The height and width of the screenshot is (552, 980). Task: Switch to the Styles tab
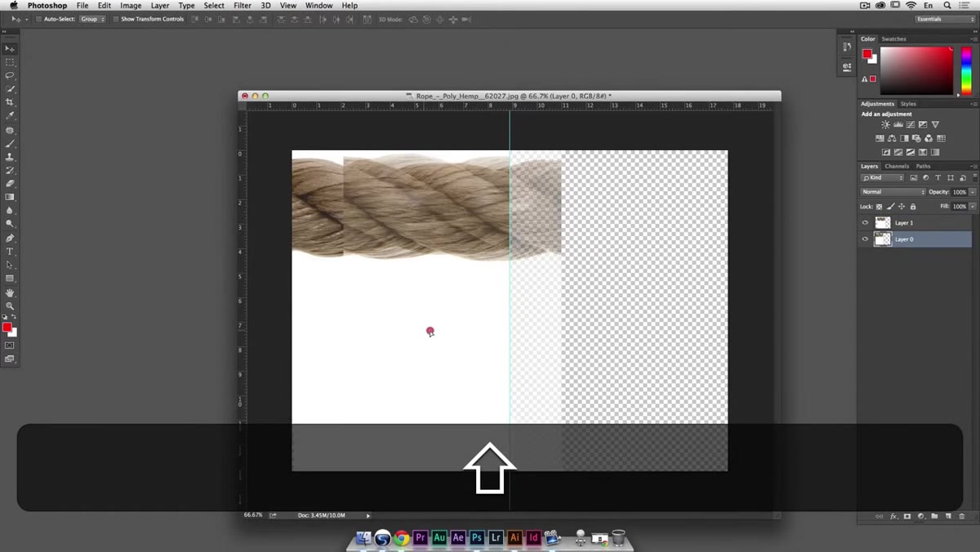tap(908, 104)
